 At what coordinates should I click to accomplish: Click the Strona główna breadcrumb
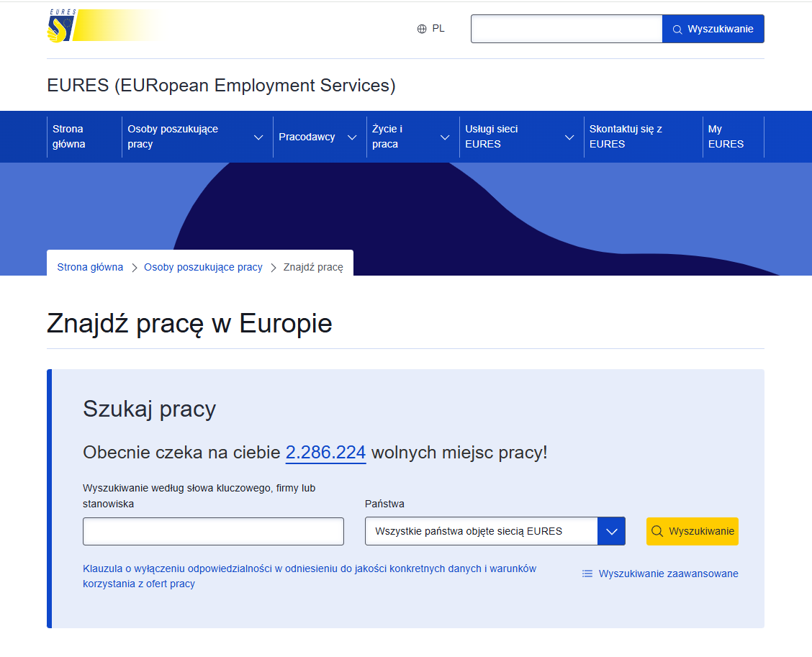[x=89, y=266]
